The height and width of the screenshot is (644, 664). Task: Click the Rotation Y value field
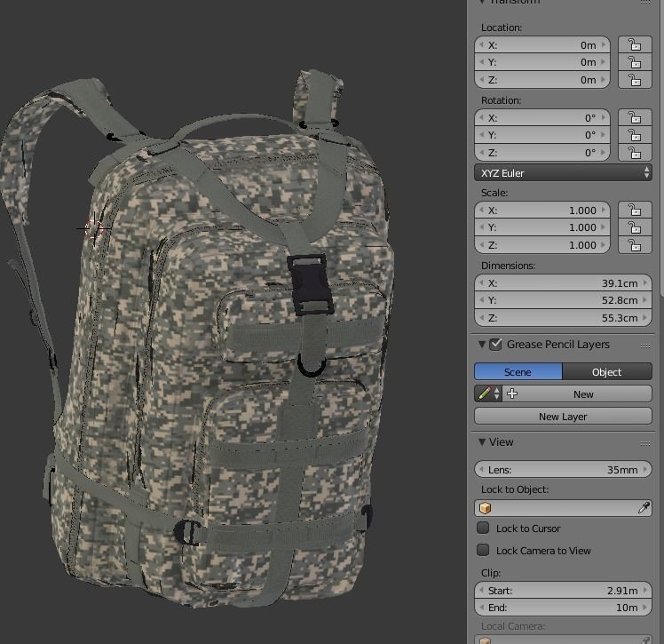542,135
